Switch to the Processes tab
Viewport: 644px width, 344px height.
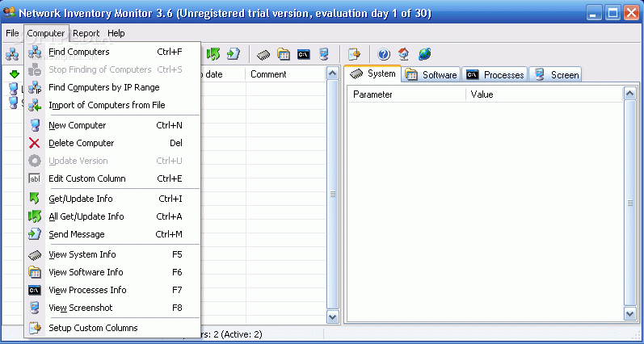point(495,75)
